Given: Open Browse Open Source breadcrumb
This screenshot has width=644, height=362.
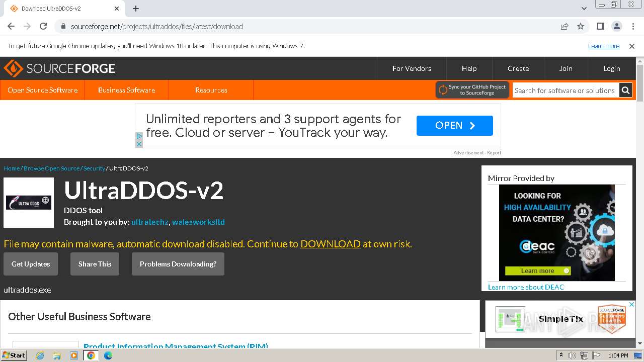Looking at the screenshot, I should [51, 168].
